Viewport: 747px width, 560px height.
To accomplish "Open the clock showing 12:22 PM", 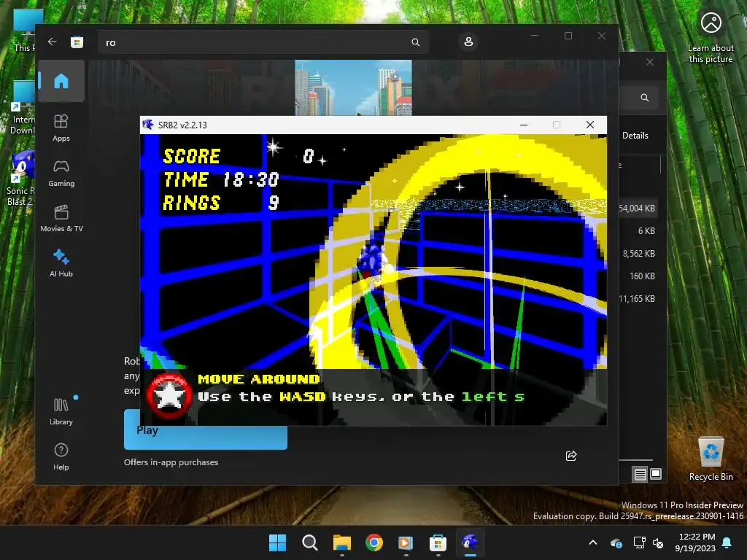I will pyautogui.click(x=695, y=542).
